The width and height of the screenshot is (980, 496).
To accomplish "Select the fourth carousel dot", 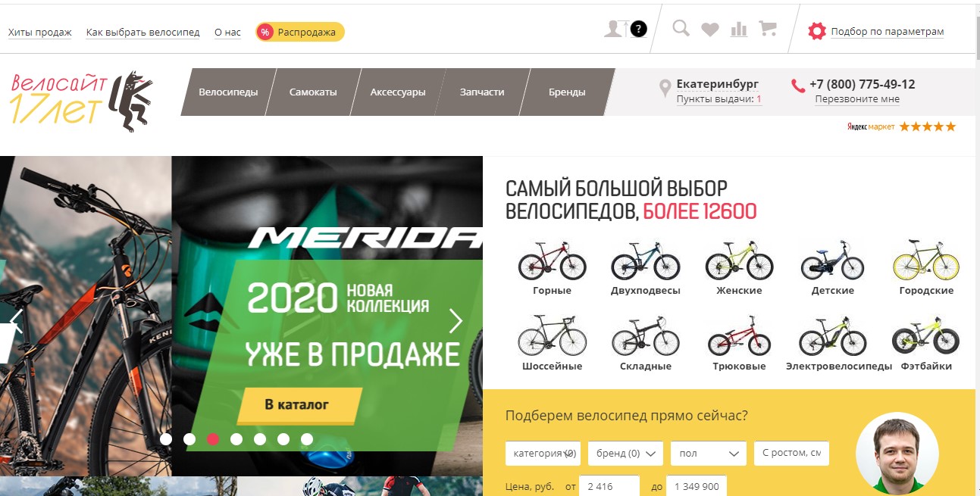I will pyautogui.click(x=236, y=438).
